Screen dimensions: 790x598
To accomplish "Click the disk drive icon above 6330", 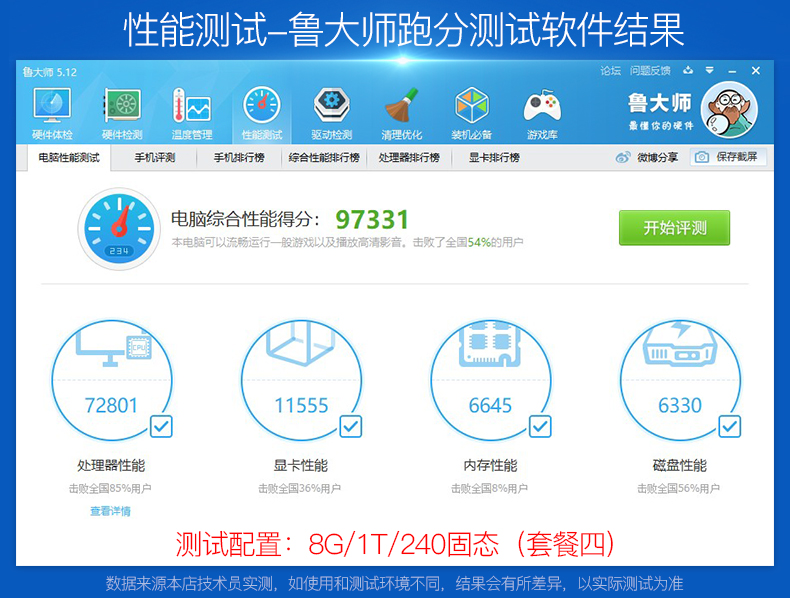I will [680, 345].
